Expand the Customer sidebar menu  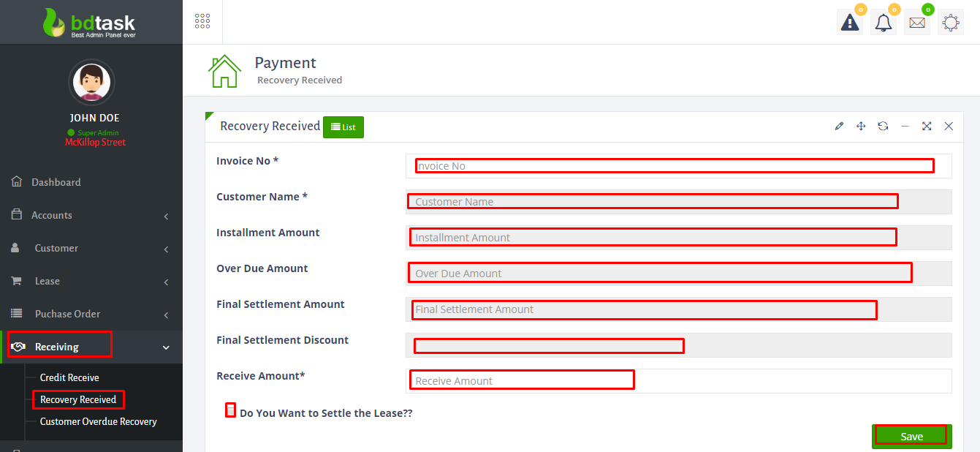91,248
